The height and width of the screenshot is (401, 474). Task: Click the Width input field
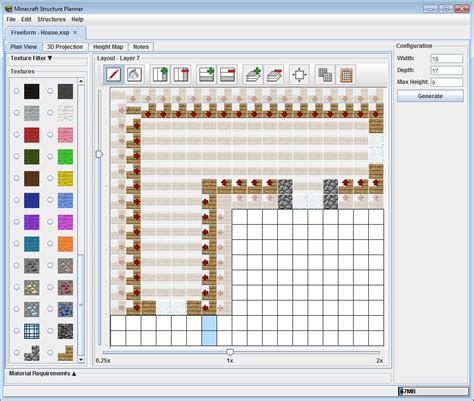click(x=447, y=59)
